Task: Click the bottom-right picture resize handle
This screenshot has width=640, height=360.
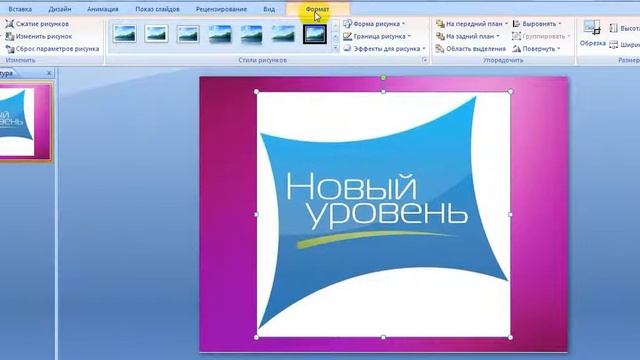Action: (511, 338)
